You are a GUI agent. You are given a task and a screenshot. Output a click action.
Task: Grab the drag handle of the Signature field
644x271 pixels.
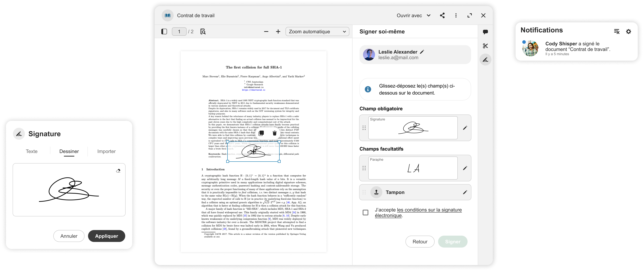click(x=364, y=128)
